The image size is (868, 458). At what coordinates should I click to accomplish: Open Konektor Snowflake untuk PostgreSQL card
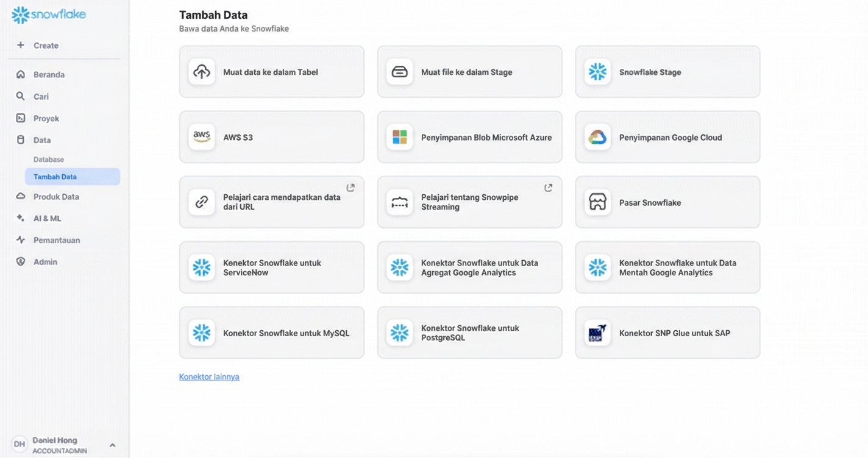(469, 333)
